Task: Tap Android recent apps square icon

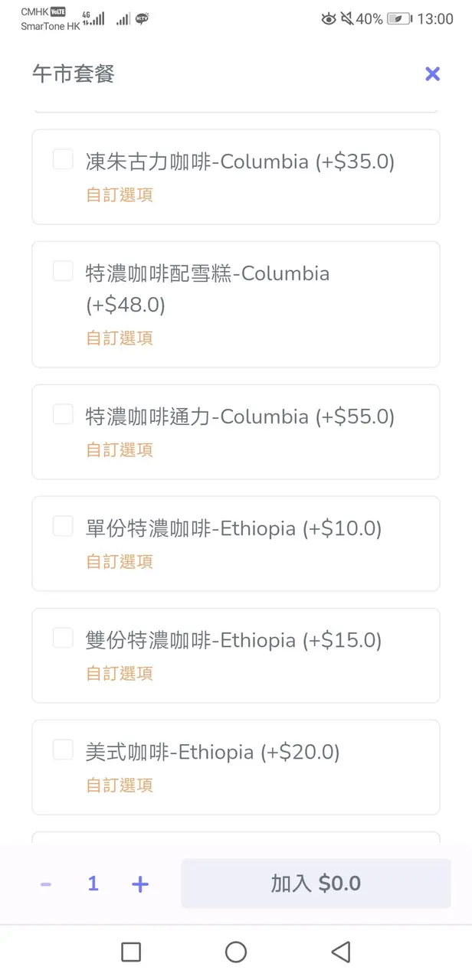Action: [131, 952]
